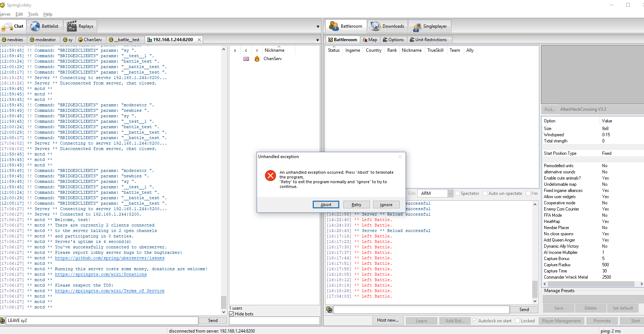
Task: Expand the chat tabs overflow arrow
Action: point(317,39)
